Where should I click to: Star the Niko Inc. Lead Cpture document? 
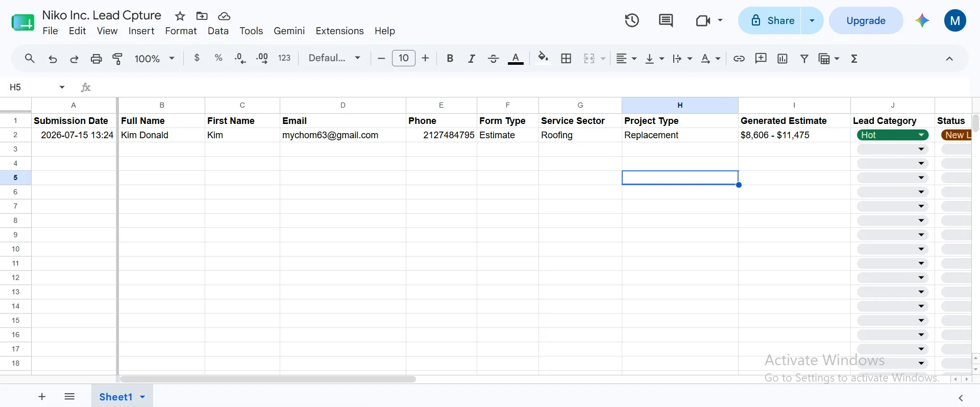click(180, 16)
